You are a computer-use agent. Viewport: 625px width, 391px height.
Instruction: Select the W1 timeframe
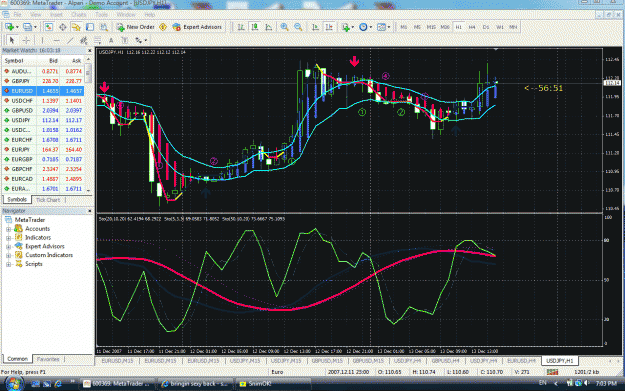click(x=499, y=27)
